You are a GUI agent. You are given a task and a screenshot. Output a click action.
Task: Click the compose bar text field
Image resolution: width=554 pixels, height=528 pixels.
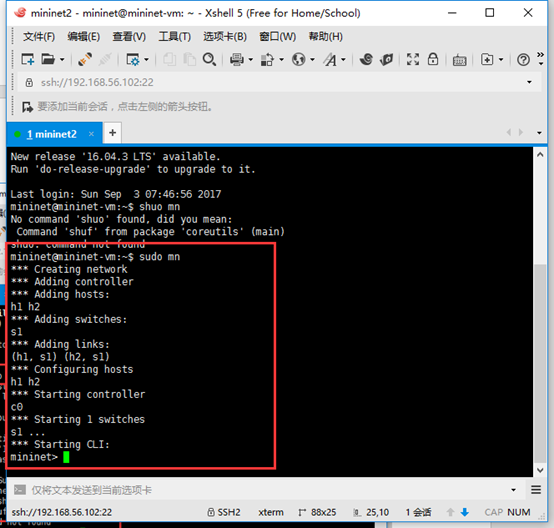tap(269, 490)
